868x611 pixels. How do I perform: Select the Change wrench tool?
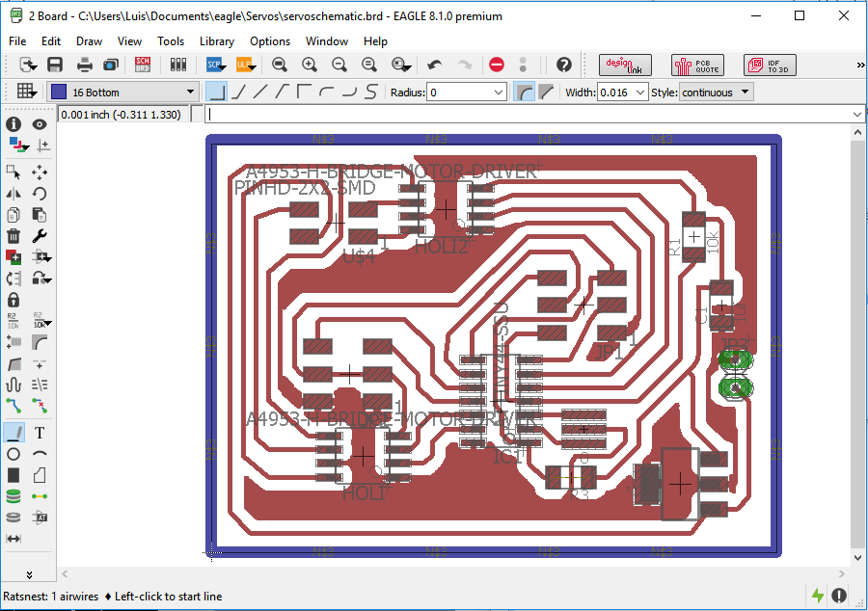coord(40,236)
